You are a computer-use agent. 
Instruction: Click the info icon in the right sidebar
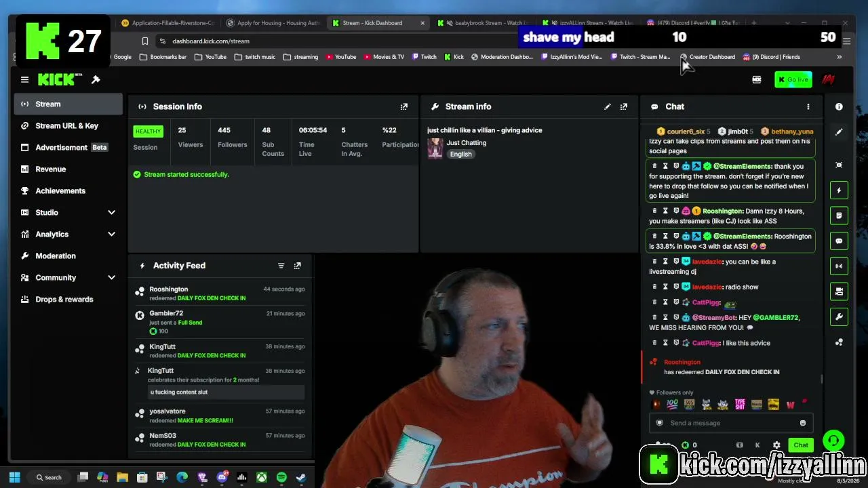tap(839, 106)
